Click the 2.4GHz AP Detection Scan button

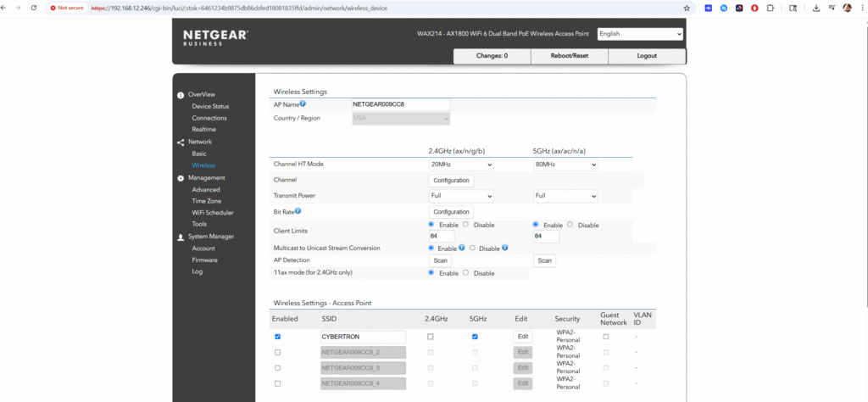coord(440,261)
